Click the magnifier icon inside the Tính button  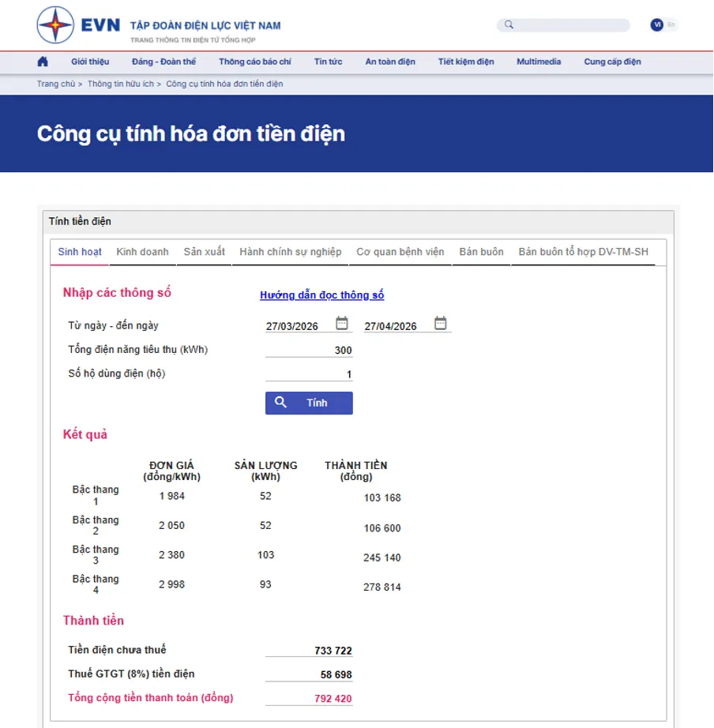[x=281, y=403]
